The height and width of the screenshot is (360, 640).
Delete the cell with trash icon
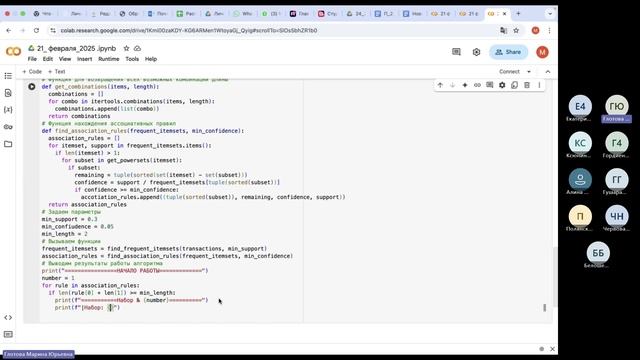527,85
